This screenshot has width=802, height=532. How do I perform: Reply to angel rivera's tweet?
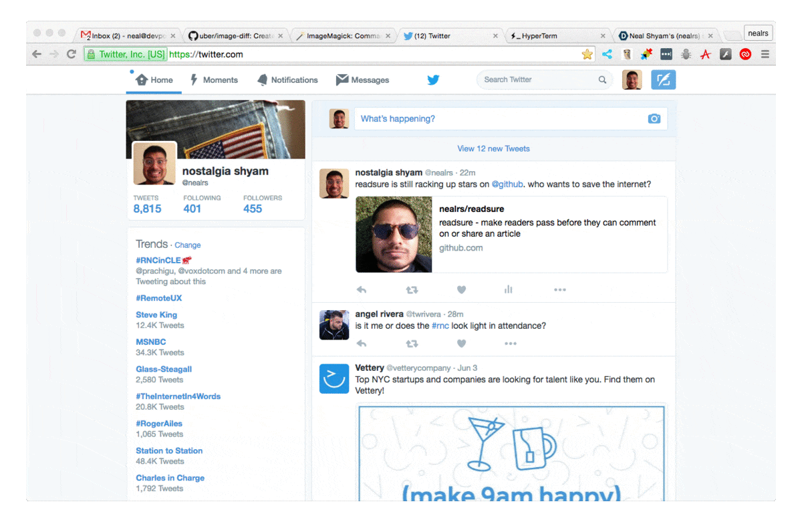(362, 344)
